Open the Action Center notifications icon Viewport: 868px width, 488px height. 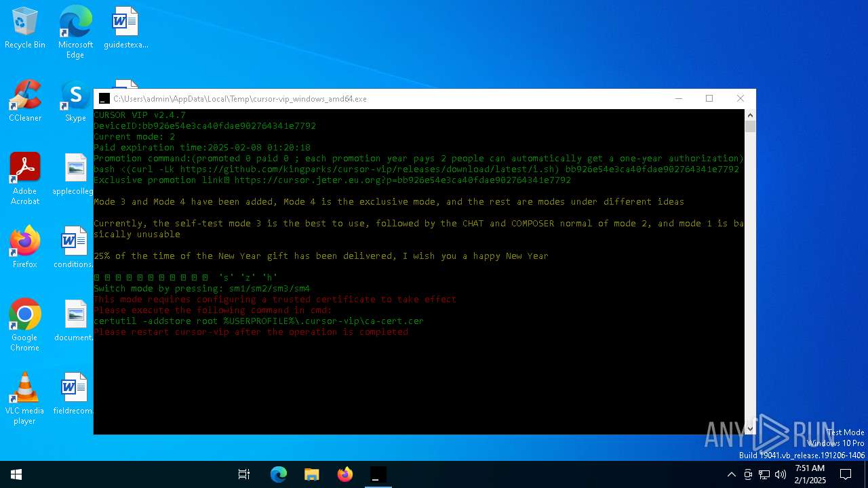(846, 474)
